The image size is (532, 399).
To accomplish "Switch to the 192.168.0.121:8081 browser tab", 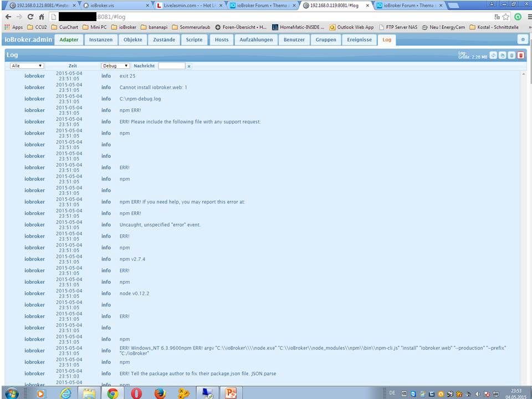I will pyautogui.click(x=43, y=6).
